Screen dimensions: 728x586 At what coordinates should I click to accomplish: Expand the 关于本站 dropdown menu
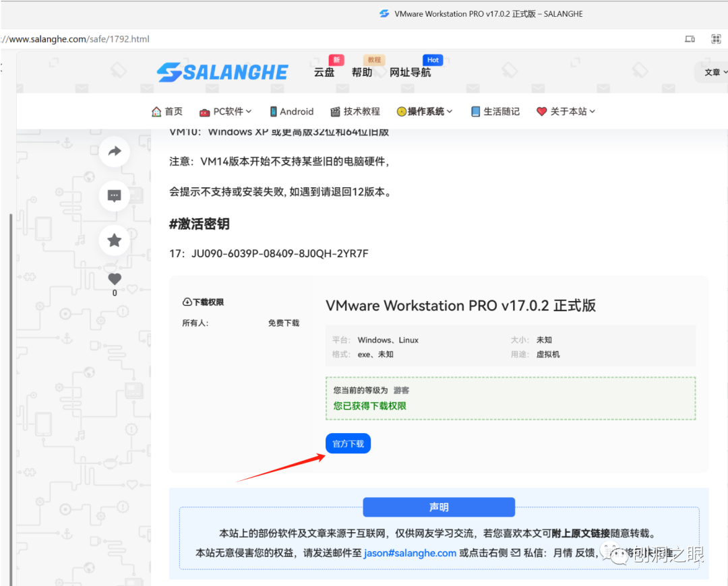coord(566,111)
